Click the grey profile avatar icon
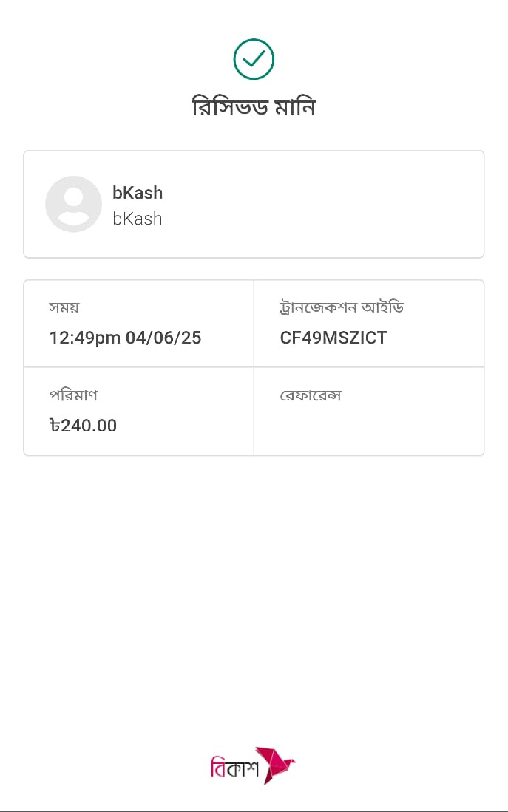Viewport: 508px width, 812px height. [74, 204]
